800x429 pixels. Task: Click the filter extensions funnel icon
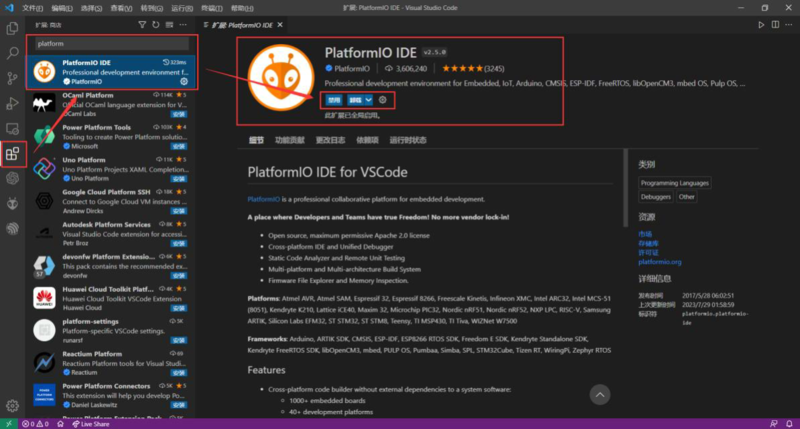[x=144, y=23]
